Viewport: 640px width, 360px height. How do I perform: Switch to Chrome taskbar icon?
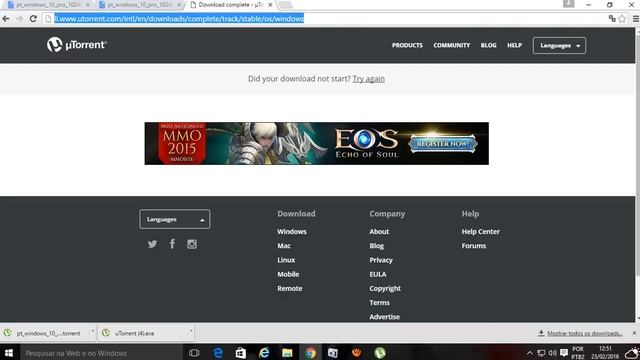point(310,353)
